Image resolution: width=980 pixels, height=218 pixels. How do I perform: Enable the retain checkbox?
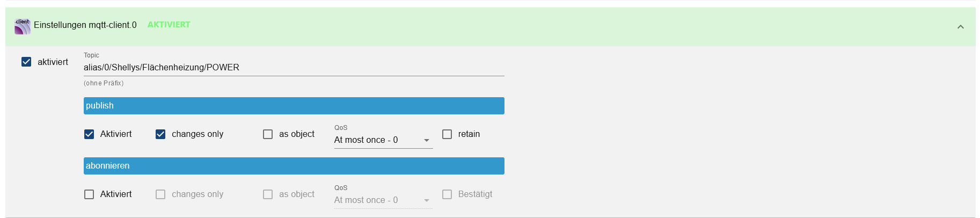(447, 134)
